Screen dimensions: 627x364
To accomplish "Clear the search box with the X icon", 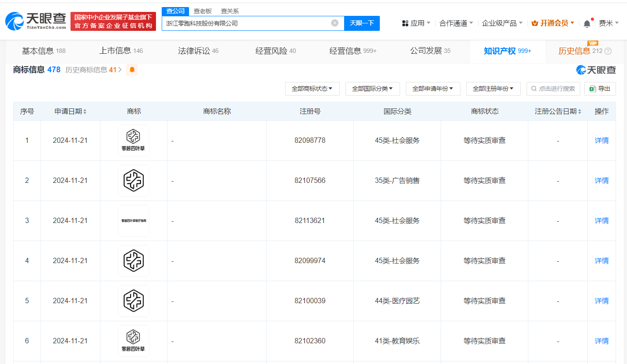I will coord(335,23).
